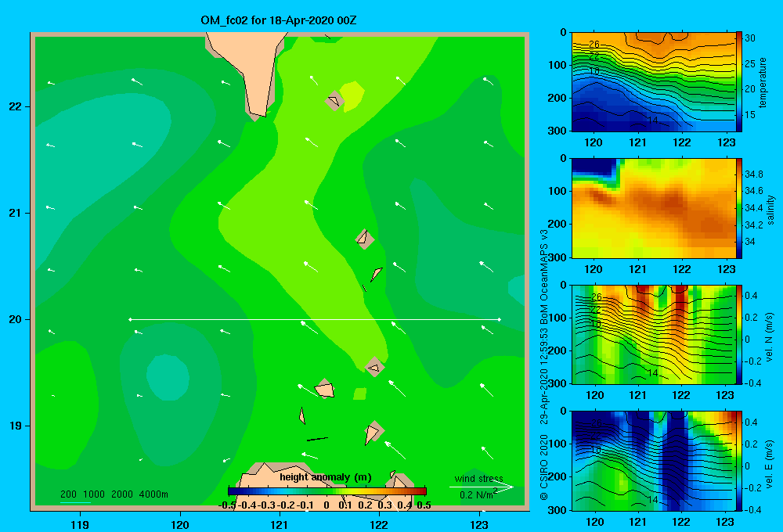
Task: Open the northward velocity section plot
Action: click(x=653, y=334)
